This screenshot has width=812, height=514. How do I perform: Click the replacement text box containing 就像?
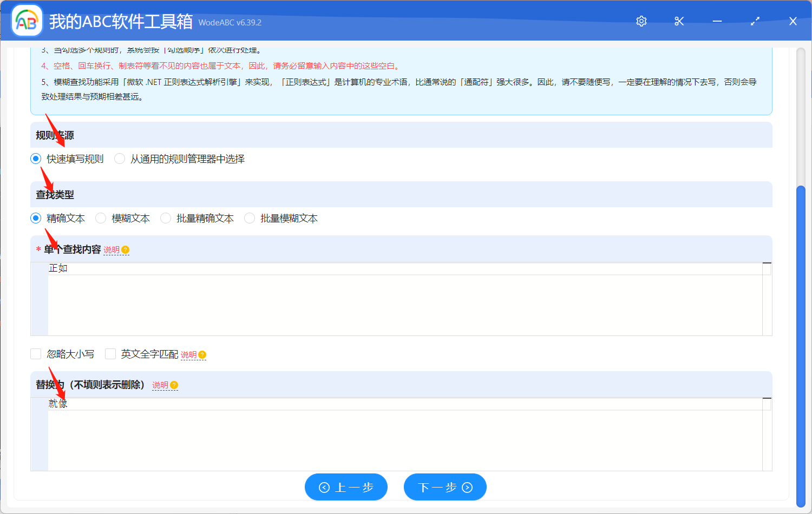[379, 433]
